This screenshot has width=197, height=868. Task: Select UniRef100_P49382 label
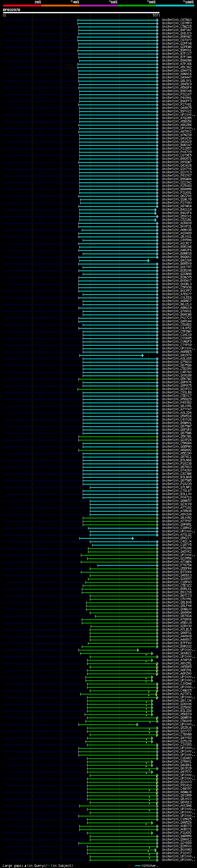[177, 403]
